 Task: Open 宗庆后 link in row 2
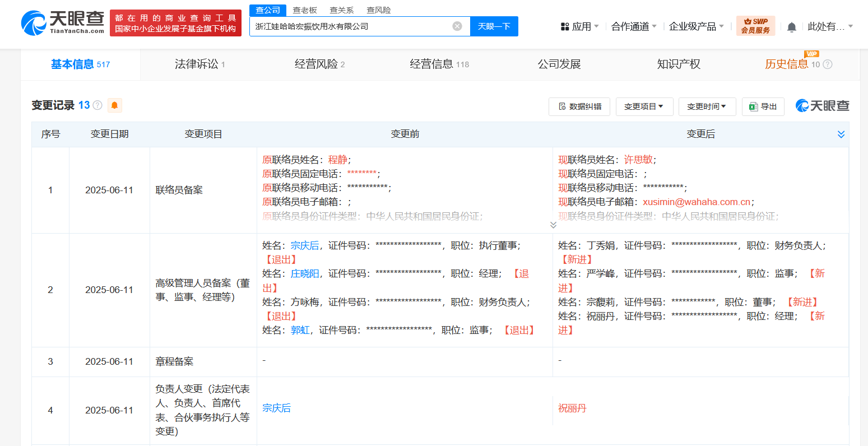pos(305,245)
